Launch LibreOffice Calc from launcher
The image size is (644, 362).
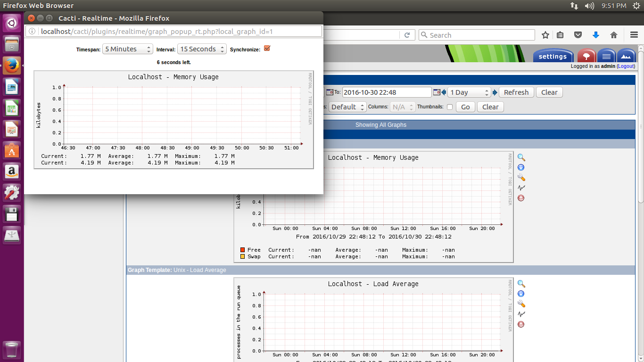click(x=12, y=109)
